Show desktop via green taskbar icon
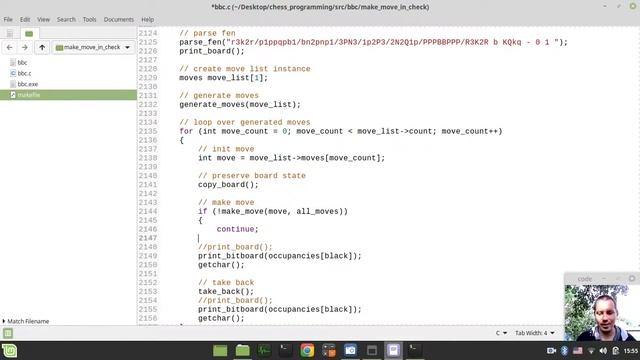The width and height of the screenshot is (640, 360). [x=220, y=351]
